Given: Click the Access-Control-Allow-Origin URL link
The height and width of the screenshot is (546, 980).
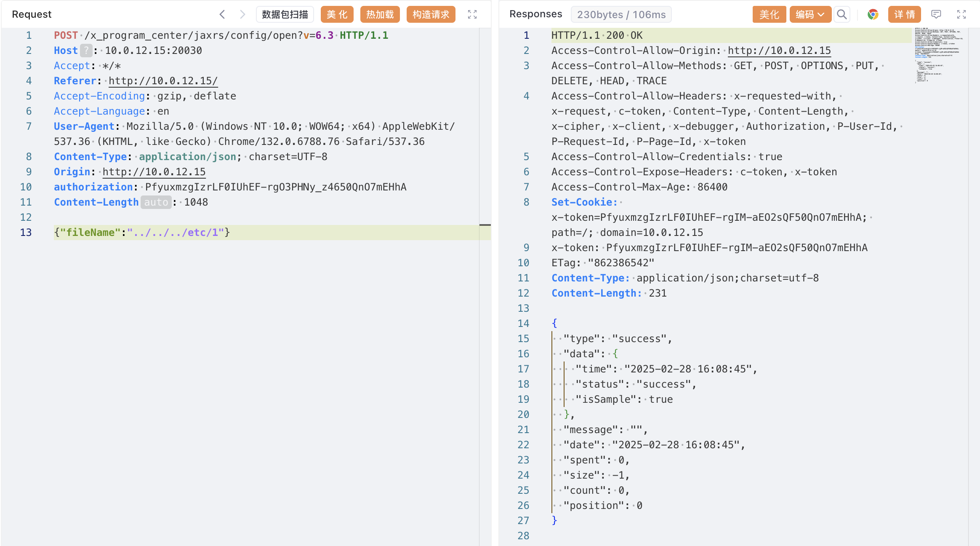Looking at the screenshot, I should pyautogui.click(x=779, y=51).
